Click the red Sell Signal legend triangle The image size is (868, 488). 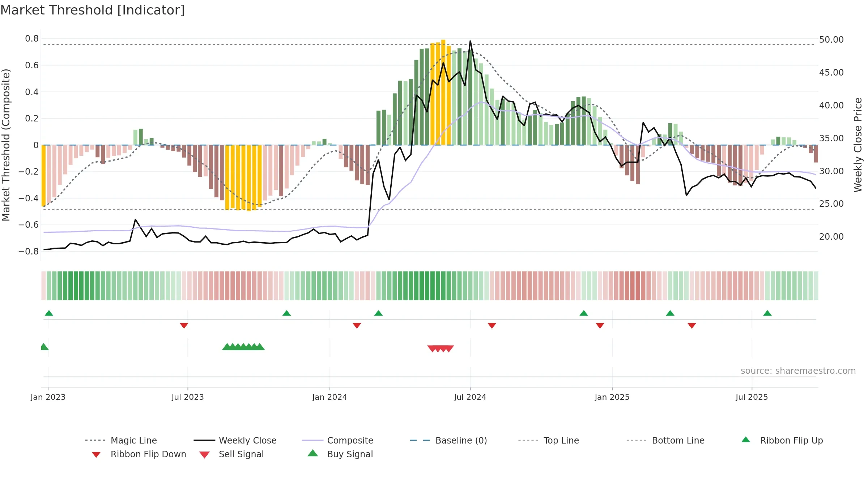(204, 455)
